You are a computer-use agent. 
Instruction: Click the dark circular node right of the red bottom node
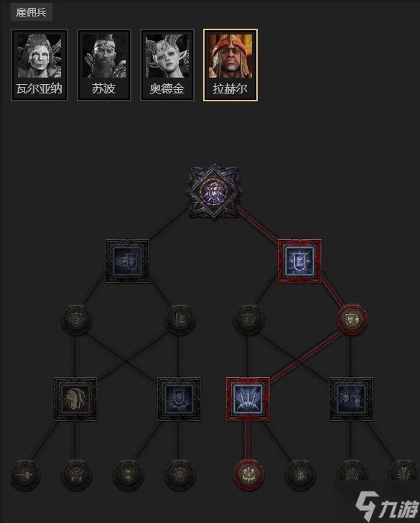300,474
